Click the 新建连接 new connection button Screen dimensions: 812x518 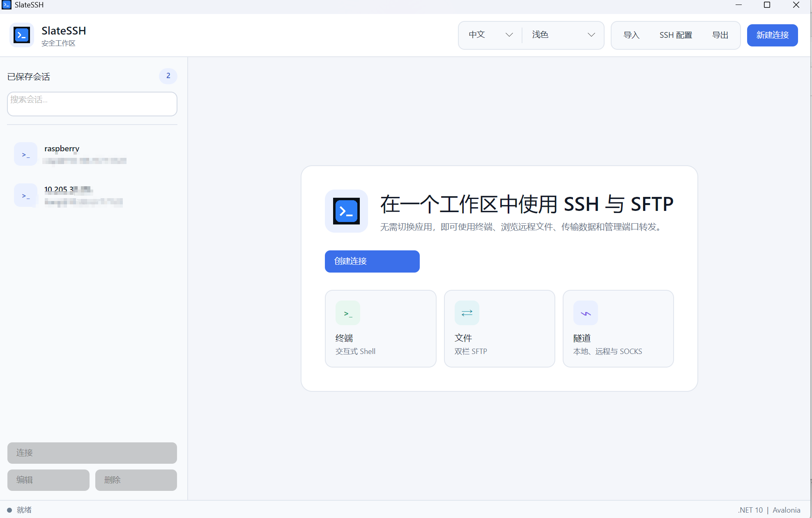[772, 35]
